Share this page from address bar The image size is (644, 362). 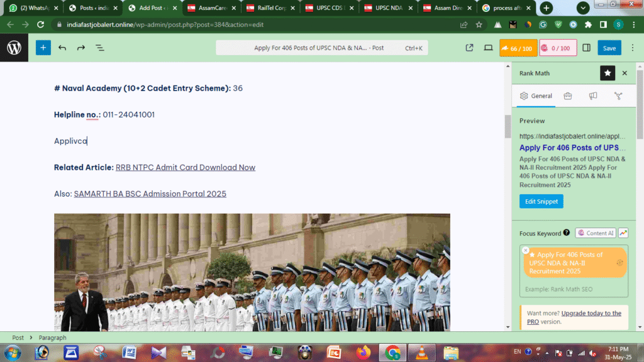(464, 25)
